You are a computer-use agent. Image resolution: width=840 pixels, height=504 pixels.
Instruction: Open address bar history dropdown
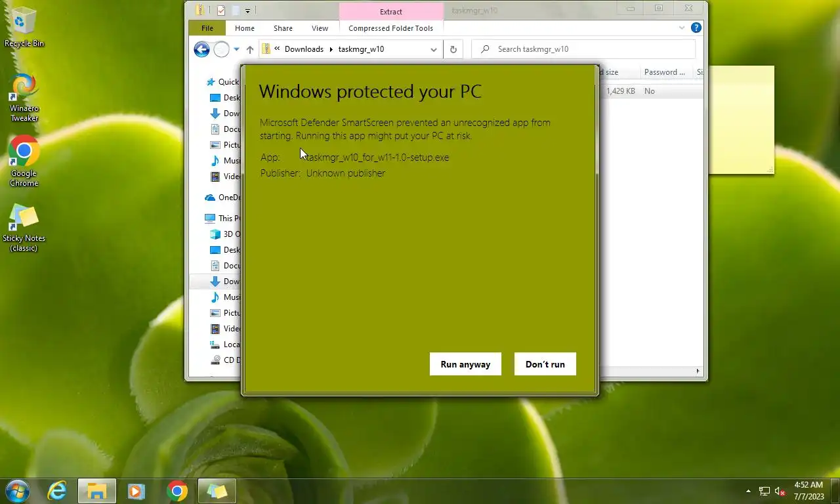(x=434, y=49)
